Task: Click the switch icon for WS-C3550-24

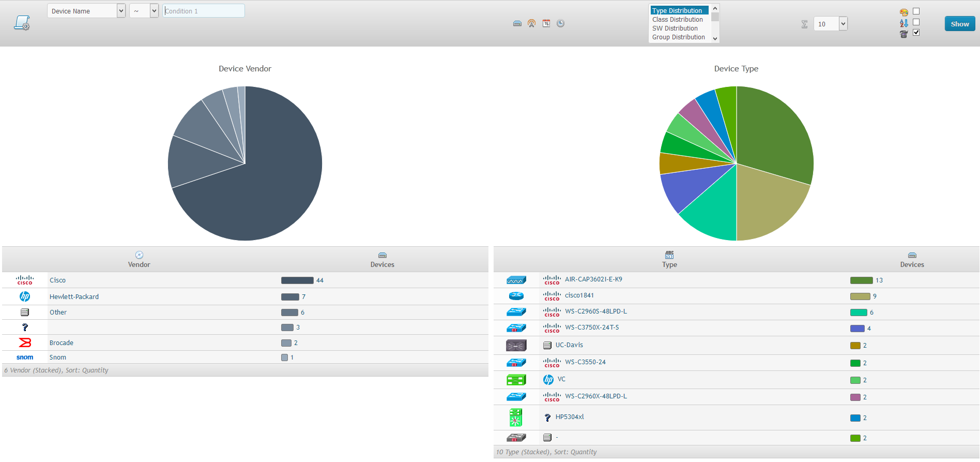Action: [x=516, y=363]
